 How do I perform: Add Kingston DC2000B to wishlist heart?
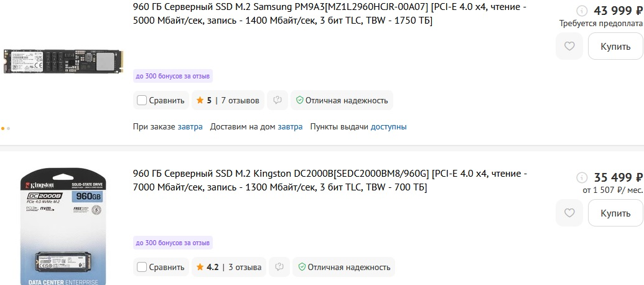click(x=569, y=213)
